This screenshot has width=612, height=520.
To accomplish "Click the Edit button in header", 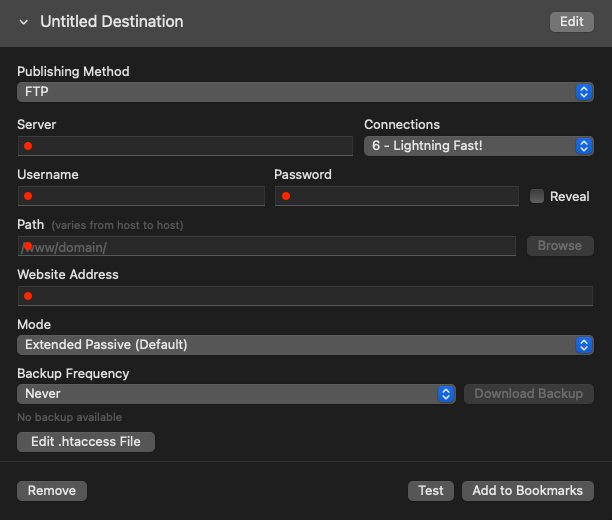I will [x=571, y=22].
